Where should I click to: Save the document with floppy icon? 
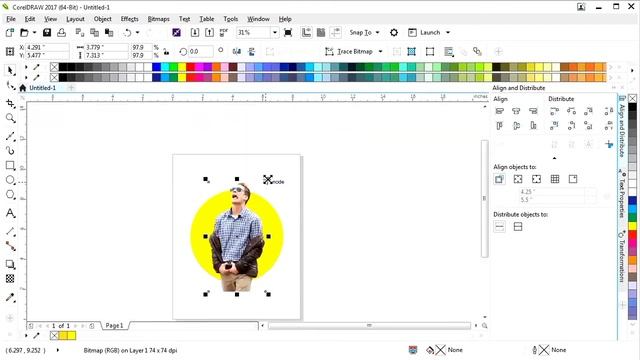[47, 33]
